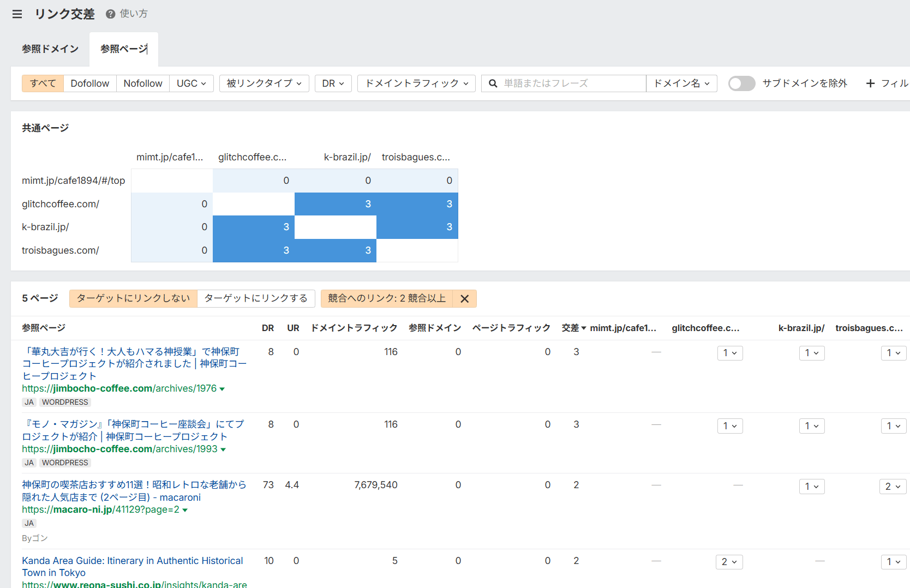Open the 被リンクタイプ dropdown
The height and width of the screenshot is (588, 910).
tap(264, 83)
